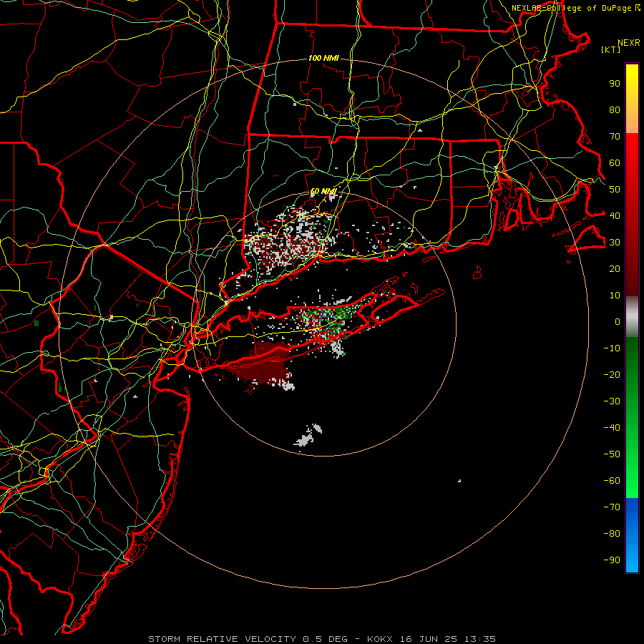Click the -10 value on the scale
The height and width of the screenshot is (644, 644).
click(x=612, y=348)
